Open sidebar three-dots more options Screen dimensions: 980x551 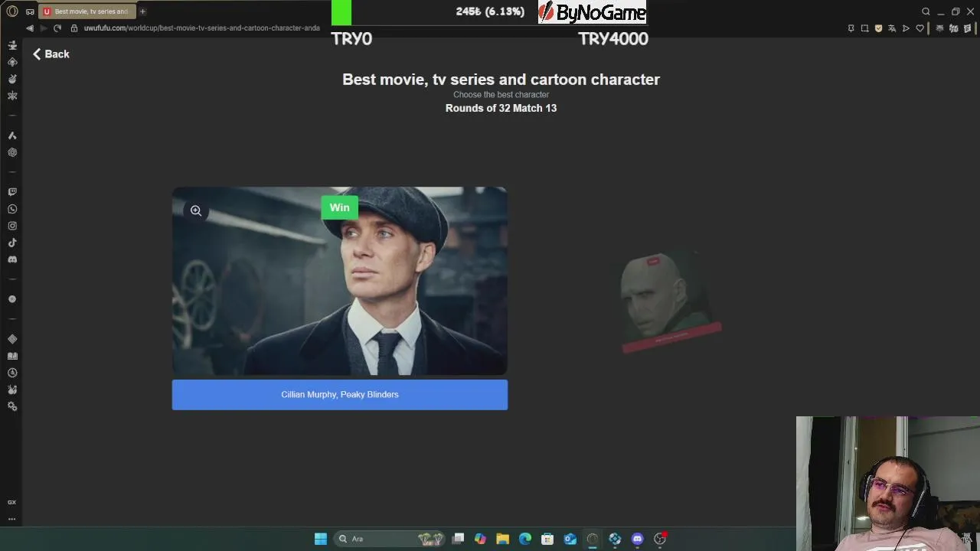point(11,519)
